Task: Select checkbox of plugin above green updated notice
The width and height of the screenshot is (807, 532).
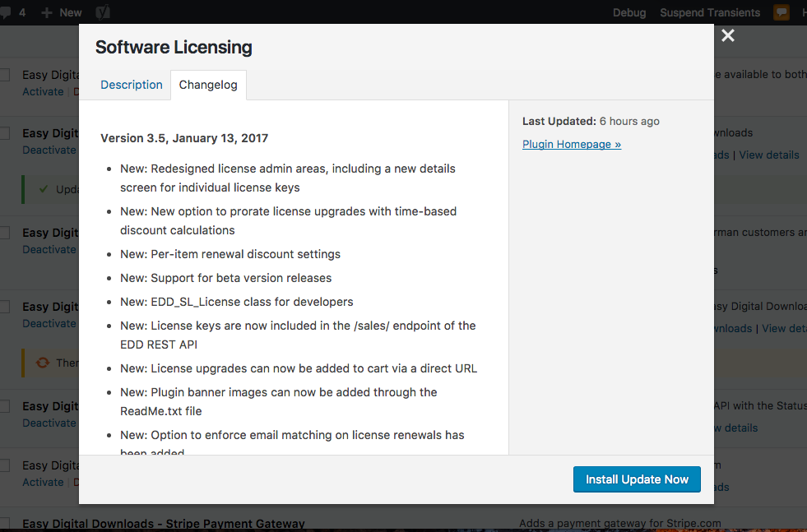Action: point(4,133)
